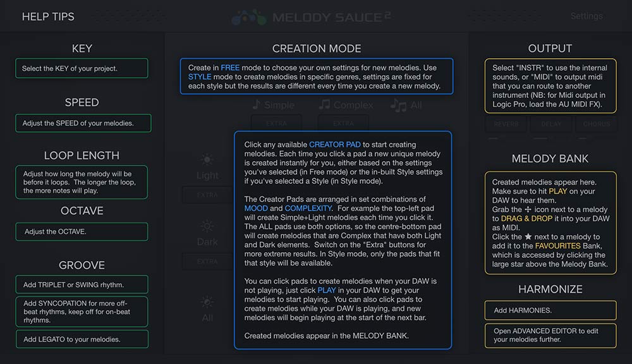Click the KEY selection tip box
The height and width of the screenshot is (364, 632).
click(82, 68)
